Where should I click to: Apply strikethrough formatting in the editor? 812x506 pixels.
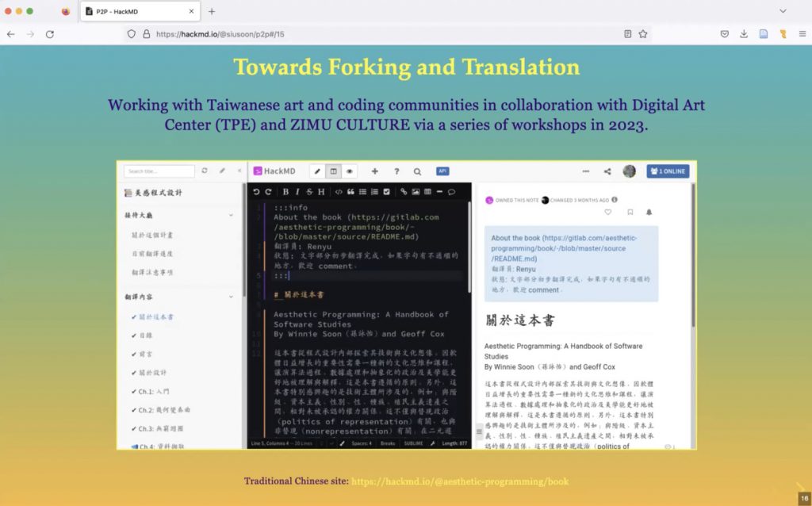click(309, 192)
